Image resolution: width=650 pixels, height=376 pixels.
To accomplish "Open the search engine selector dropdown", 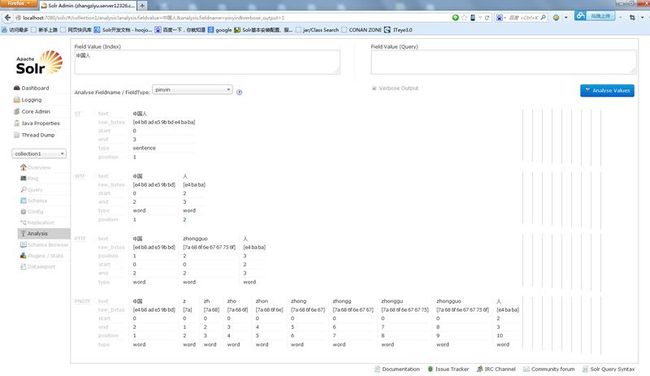I will coord(500,18).
